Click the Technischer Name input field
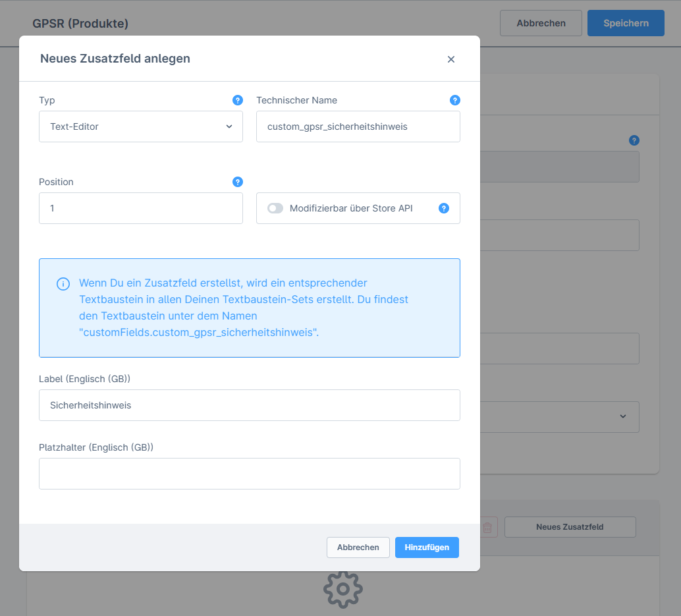 tap(358, 126)
